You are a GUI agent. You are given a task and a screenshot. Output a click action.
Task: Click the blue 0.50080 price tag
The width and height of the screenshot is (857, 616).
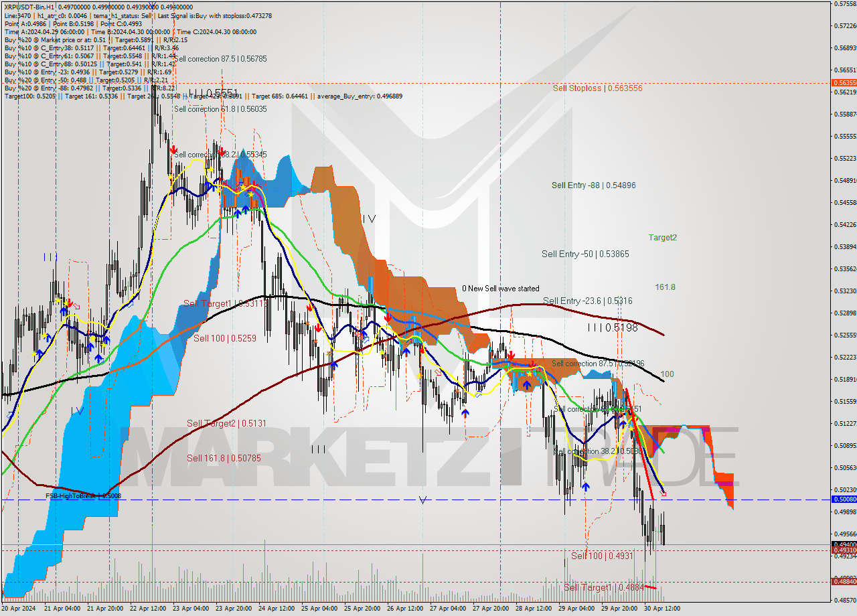tap(844, 499)
